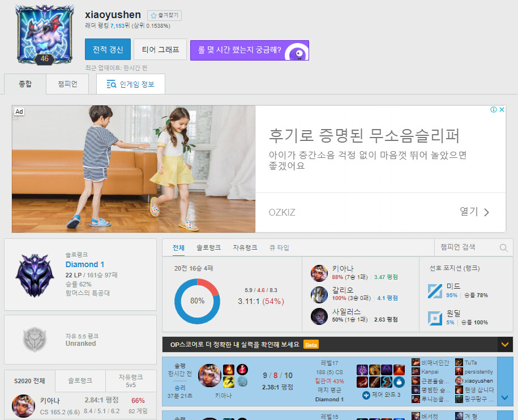Screen dimensions: 518x420
Task: Focus the 챔피언 검색 search field
Action: [x=468, y=247]
